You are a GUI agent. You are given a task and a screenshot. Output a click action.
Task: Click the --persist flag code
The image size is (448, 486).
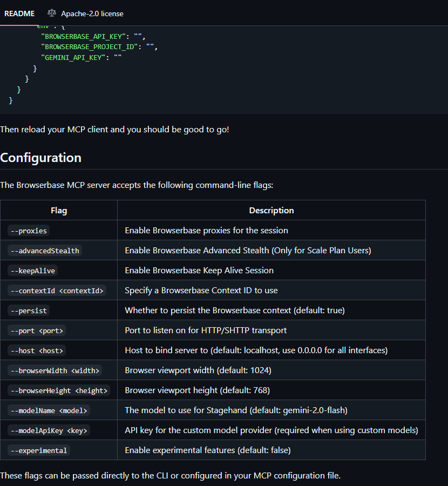click(29, 310)
